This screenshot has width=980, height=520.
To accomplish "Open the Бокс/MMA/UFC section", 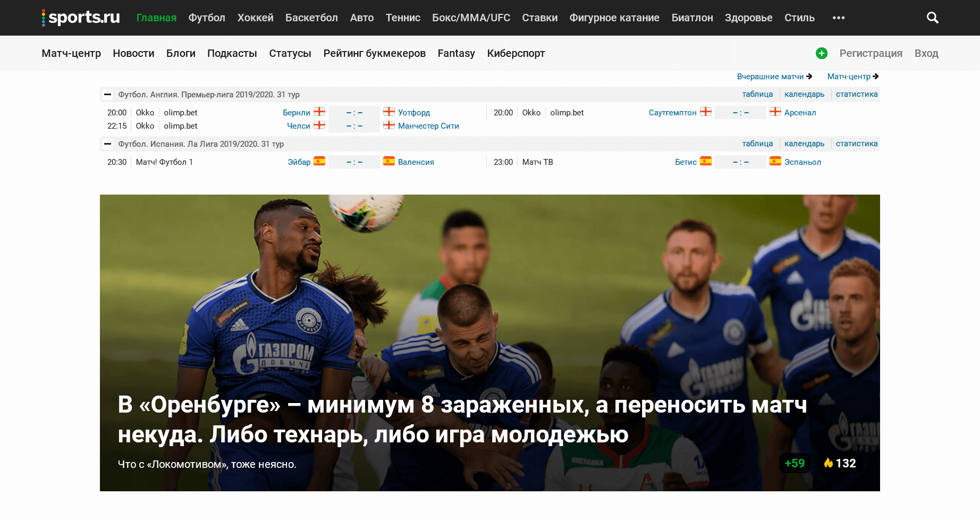I will tap(471, 18).
